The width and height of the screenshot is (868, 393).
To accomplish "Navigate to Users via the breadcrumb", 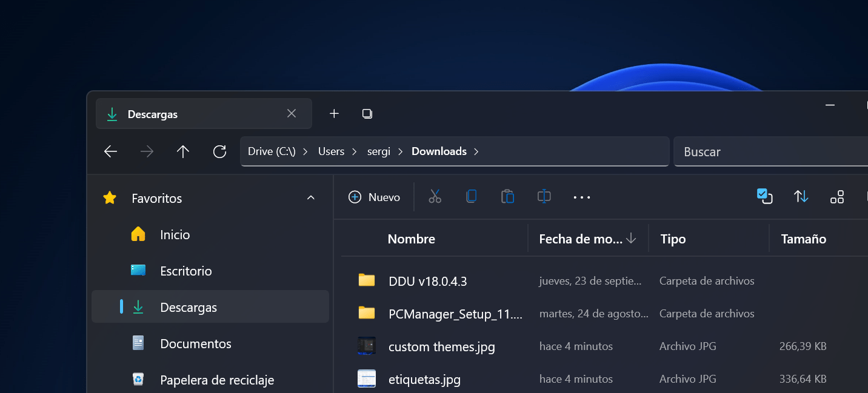I will [331, 151].
